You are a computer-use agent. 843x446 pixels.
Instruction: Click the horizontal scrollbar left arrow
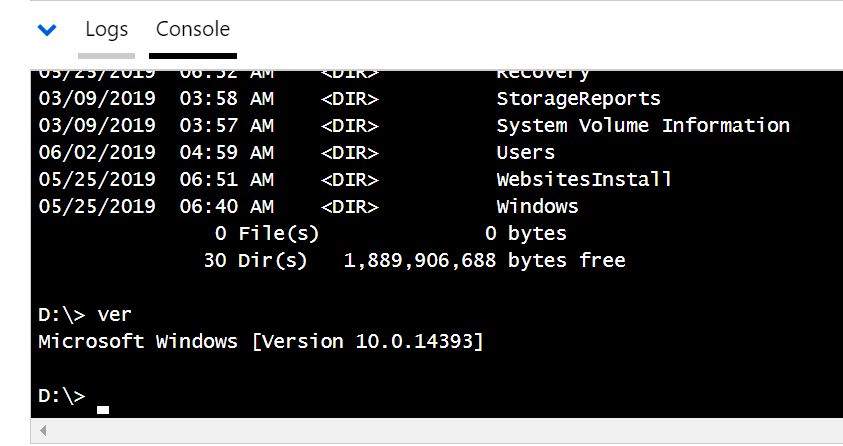(43, 430)
